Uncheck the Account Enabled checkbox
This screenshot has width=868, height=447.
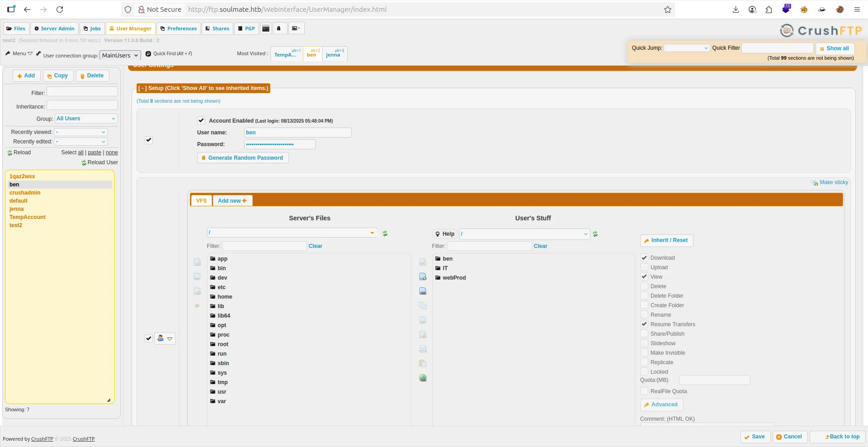[x=201, y=120]
